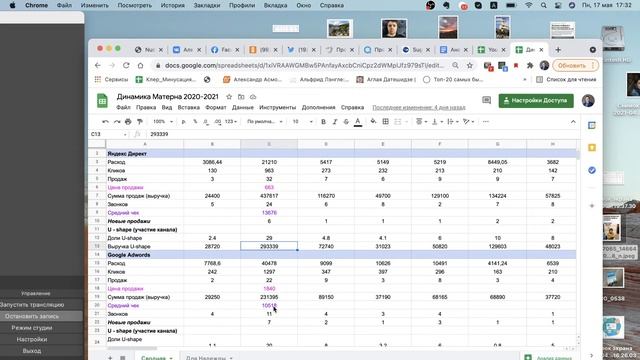Open the Инструменты menu
Image resolution: width=640 pixels, height=360 pixels.
coord(277,107)
